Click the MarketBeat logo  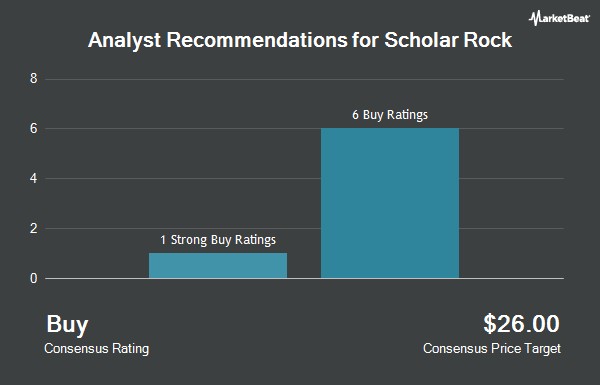pyautogui.click(x=559, y=18)
